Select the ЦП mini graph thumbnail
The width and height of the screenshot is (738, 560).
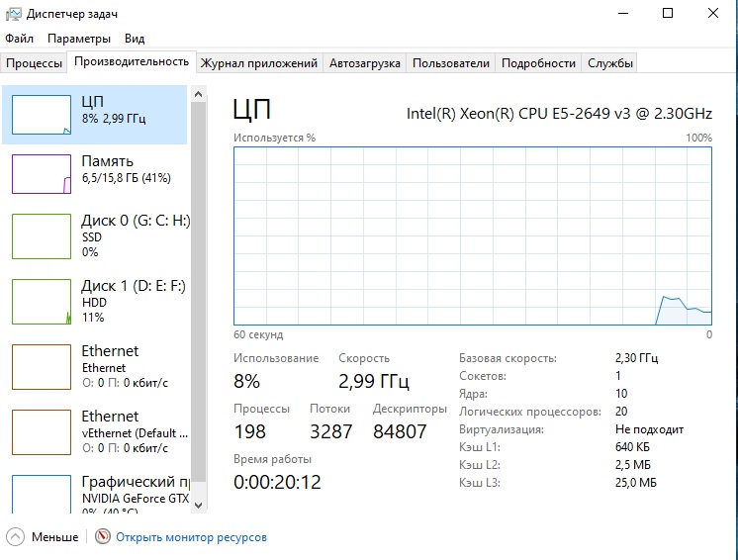[42, 115]
